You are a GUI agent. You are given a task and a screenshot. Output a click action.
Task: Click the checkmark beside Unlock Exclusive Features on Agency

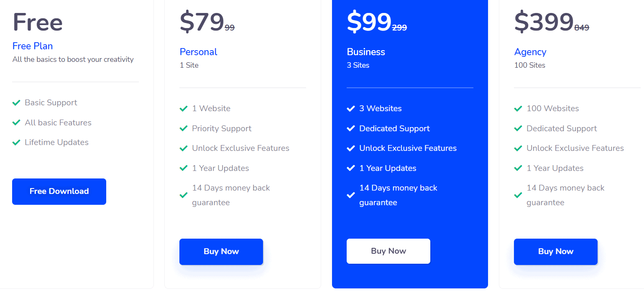(518, 148)
